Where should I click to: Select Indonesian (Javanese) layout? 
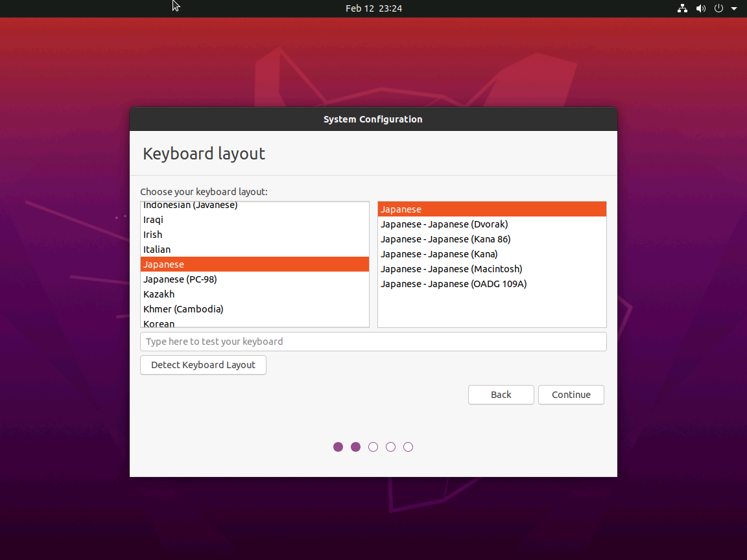(x=255, y=206)
